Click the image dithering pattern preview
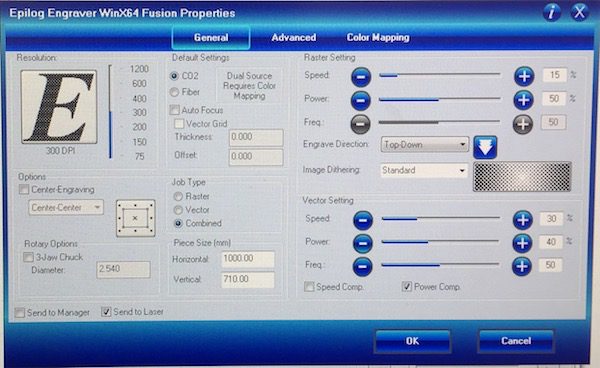600x368 pixels. coord(522,177)
